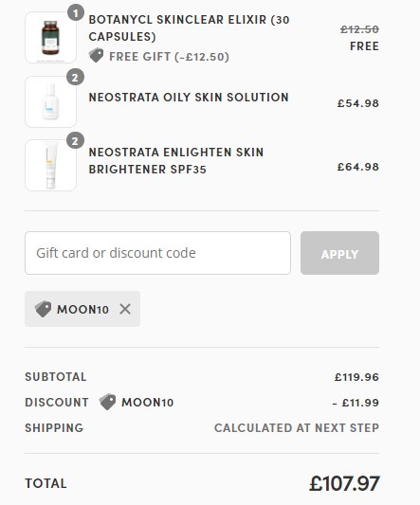This screenshot has width=420, height=505.
Task: Click quantity badge on Enlighten Skin Brightener
Action: click(75, 141)
